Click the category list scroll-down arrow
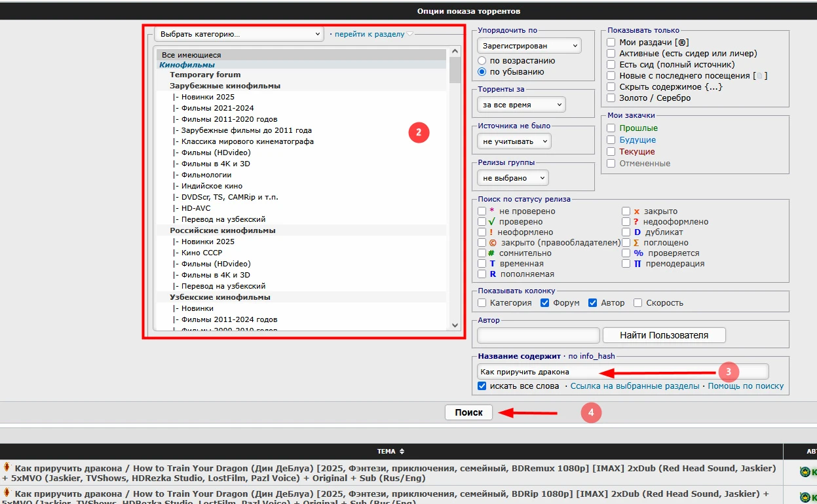The height and width of the screenshot is (504, 817). coord(455,325)
